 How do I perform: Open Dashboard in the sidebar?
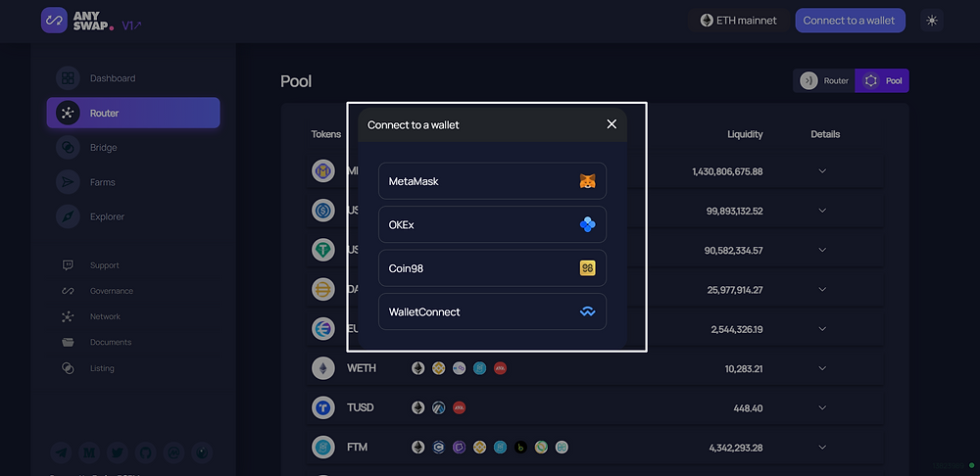point(133,78)
